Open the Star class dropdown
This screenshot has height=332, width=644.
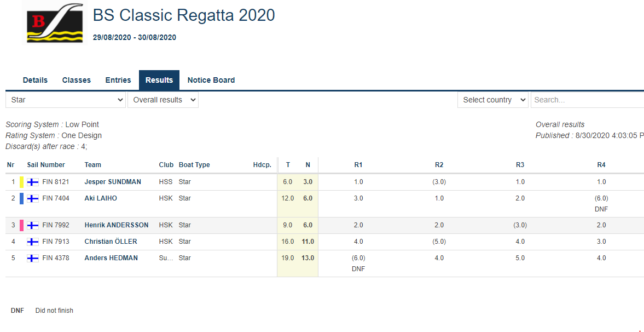(x=65, y=100)
